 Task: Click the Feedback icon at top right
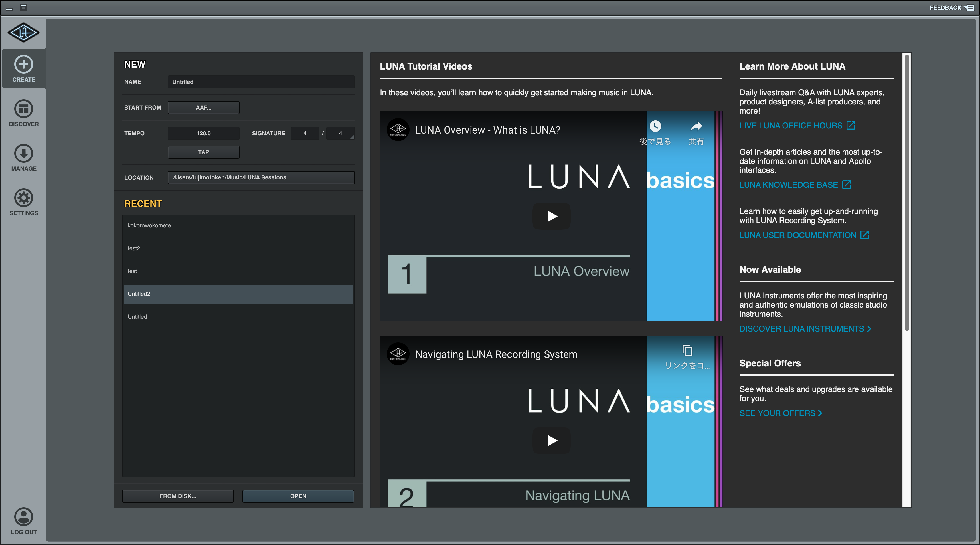[x=970, y=8]
